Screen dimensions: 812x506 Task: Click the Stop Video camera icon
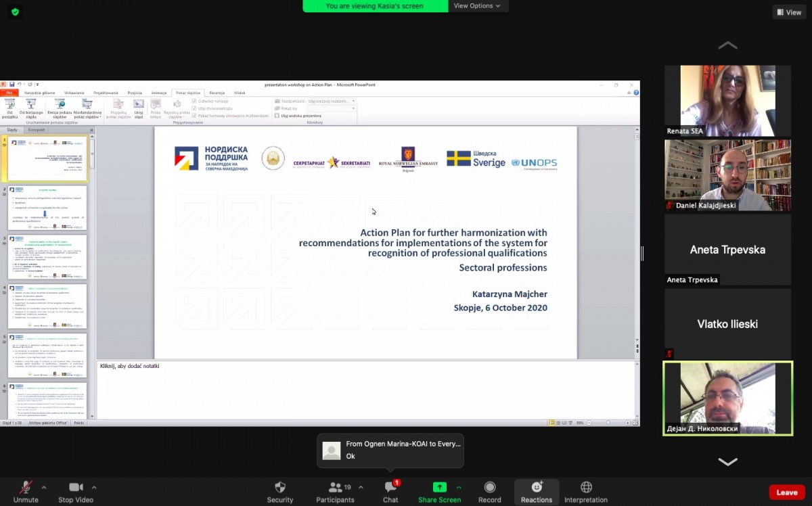(x=75, y=488)
